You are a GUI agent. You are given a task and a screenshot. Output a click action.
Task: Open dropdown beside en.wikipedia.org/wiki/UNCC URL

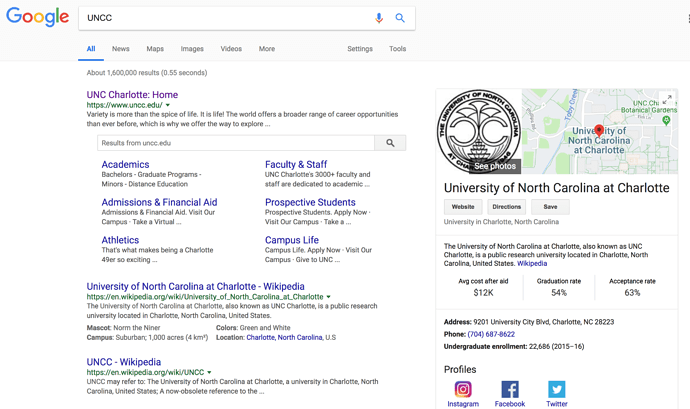(209, 372)
